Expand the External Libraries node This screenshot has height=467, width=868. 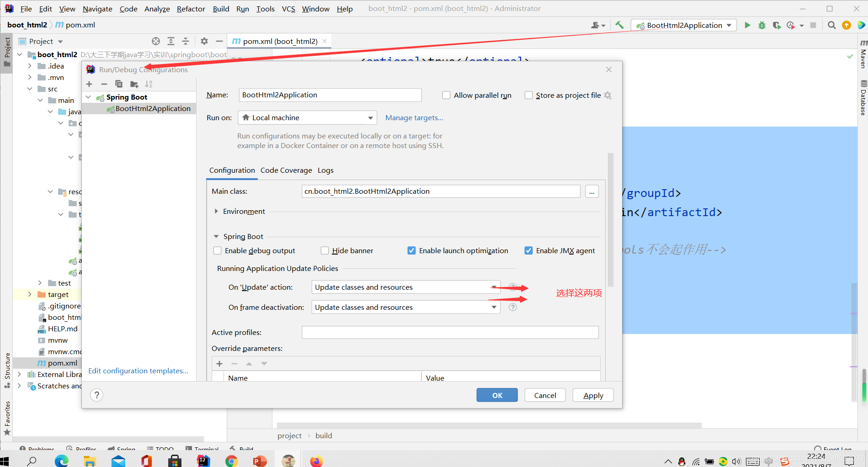point(19,374)
